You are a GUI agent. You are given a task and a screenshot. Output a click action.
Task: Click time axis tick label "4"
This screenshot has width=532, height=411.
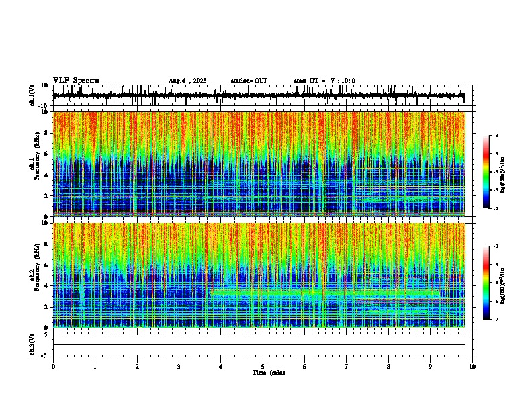pyautogui.click(x=221, y=367)
